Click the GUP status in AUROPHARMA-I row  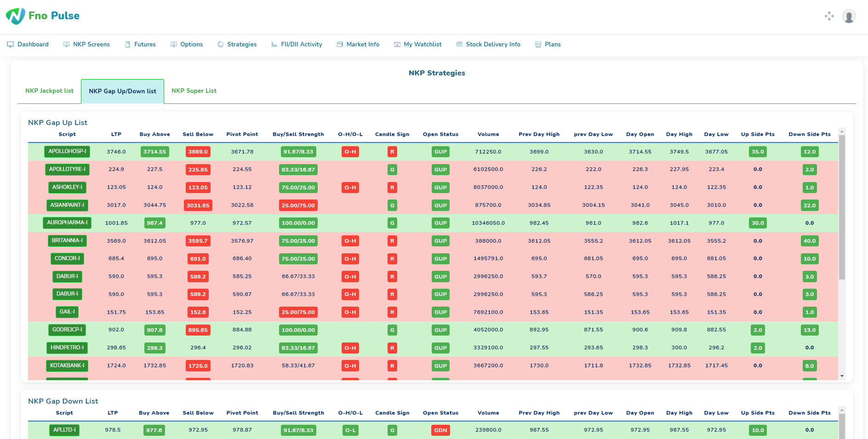440,223
